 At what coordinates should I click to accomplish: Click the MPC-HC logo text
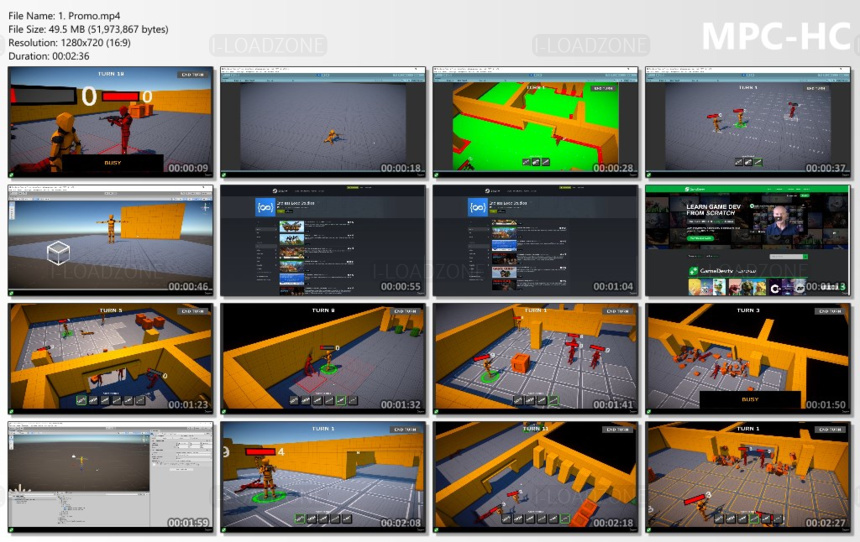pyautogui.click(x=776, y=37)
